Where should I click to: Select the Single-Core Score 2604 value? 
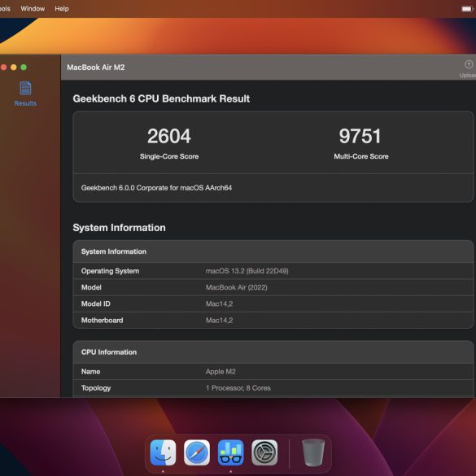(169, 136)
